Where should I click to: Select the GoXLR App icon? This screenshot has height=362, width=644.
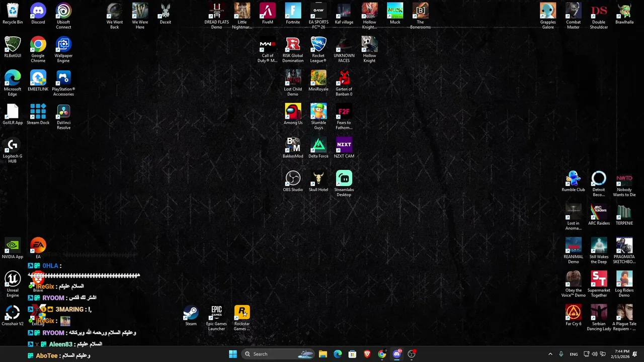tap(13, 115)
